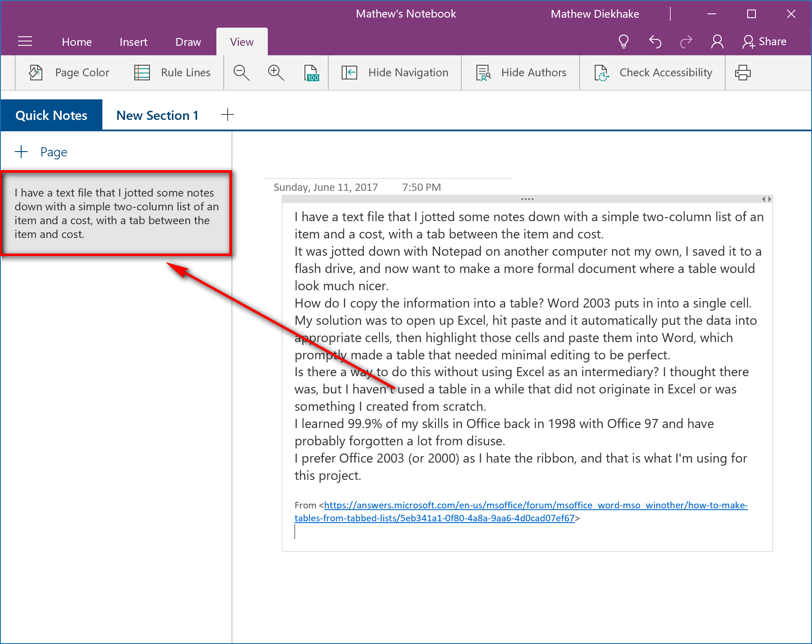Image resolution: width=812 pixels, height=644 pixels.
Task: Share the notebook
Action: [764, 41]
